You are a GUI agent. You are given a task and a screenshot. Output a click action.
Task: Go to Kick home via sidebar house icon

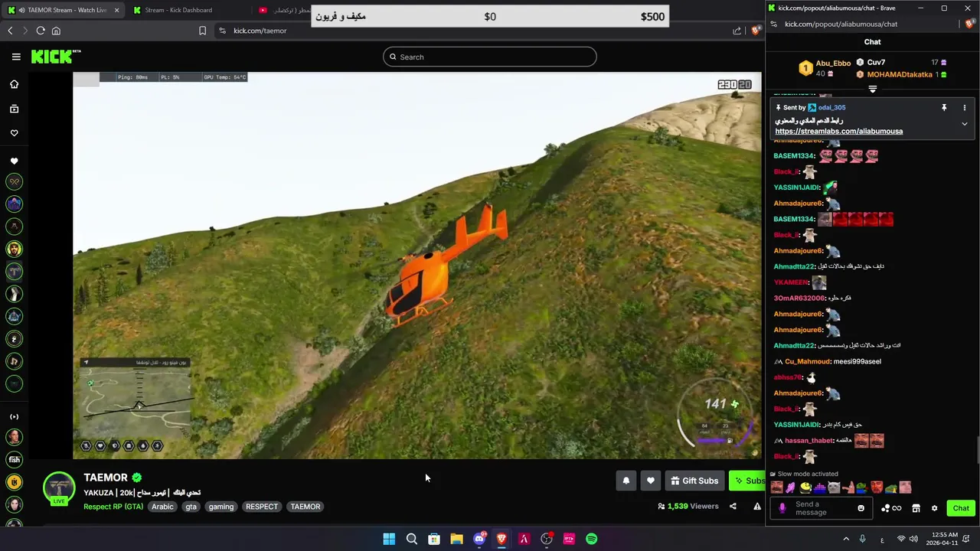click(x=14, y=84)
